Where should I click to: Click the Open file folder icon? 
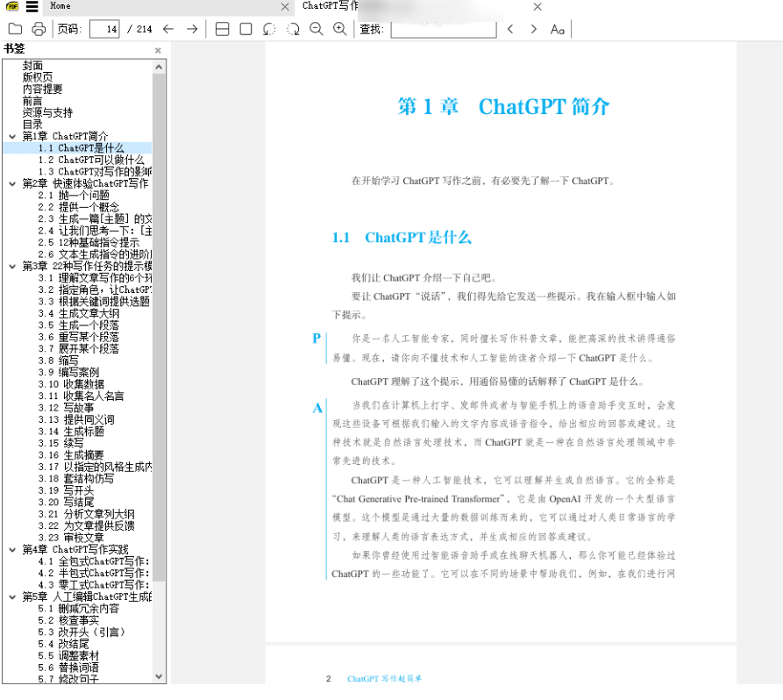click(15, 29)
